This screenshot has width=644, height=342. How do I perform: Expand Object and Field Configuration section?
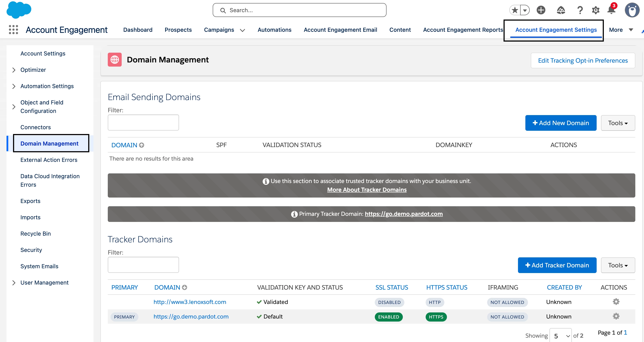[14, 107]
